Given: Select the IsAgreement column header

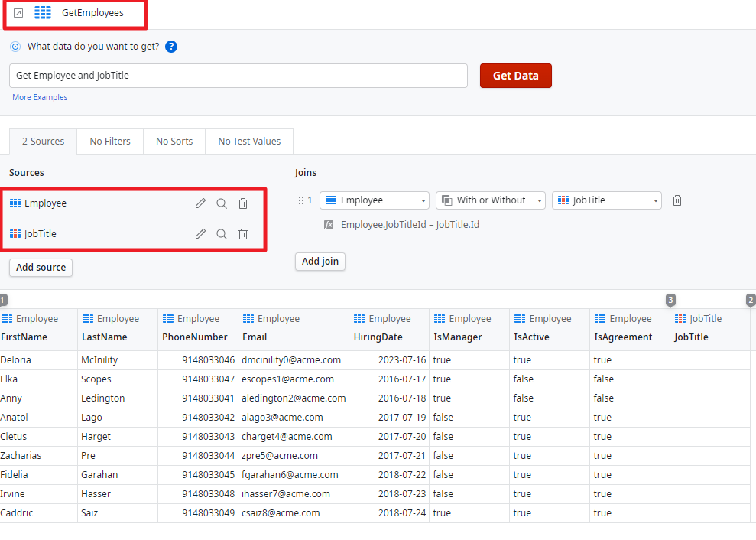Looking at the screenshot, I should [630, 328].
